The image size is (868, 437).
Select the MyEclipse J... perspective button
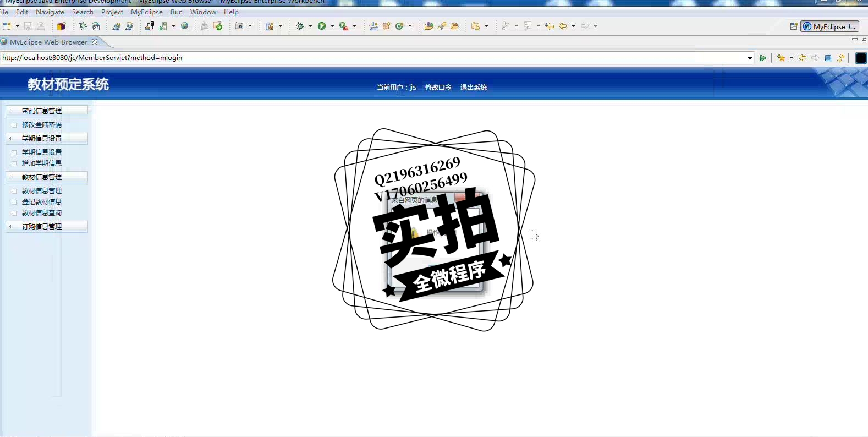coord(830,26)
